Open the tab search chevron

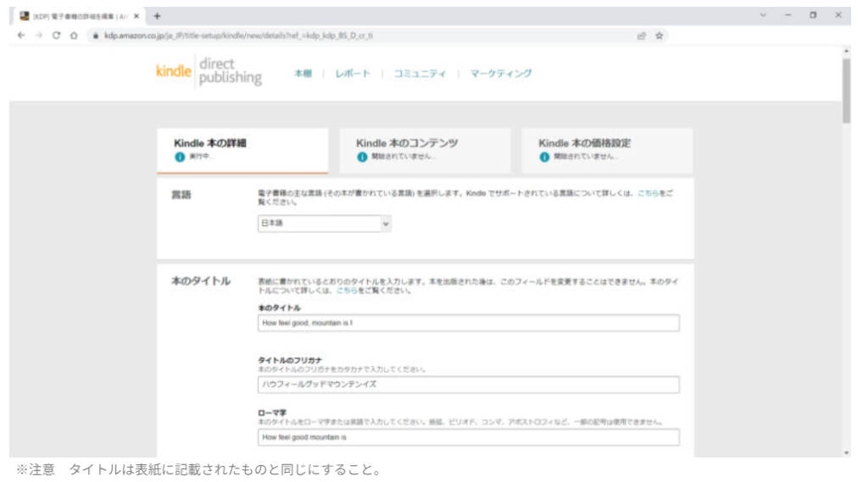[764, 15]
